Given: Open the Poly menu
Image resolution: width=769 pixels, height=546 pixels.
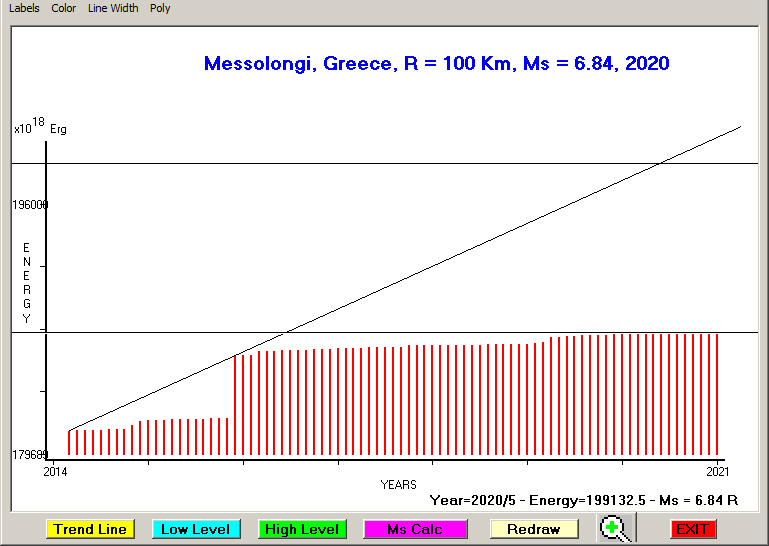Looking at the screenshot, I should click(x=160, y=8).
